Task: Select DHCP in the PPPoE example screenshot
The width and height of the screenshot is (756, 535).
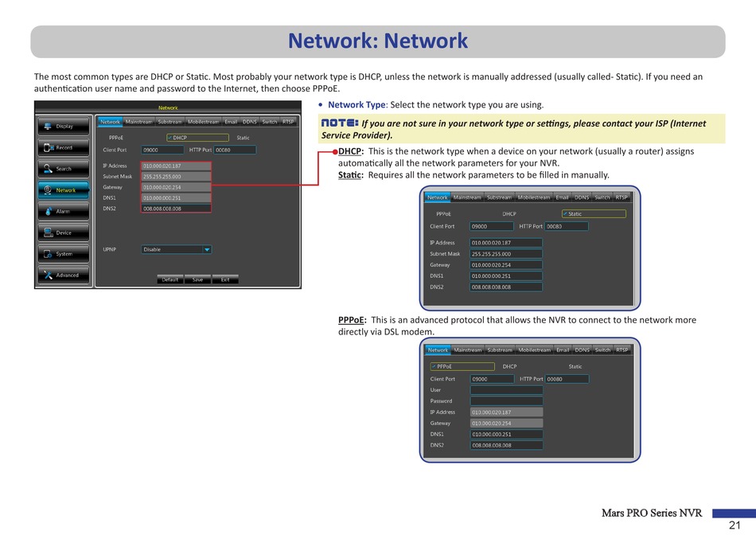Action: click(x=509, y=367)
